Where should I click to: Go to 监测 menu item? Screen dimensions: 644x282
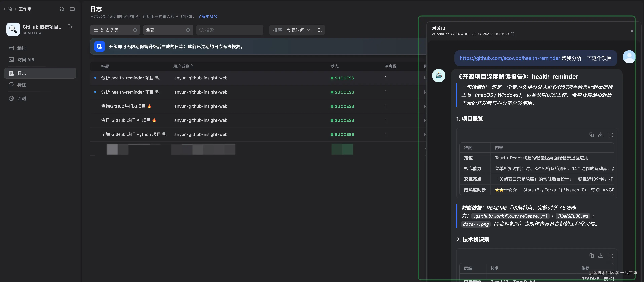(x=40, y=98)
